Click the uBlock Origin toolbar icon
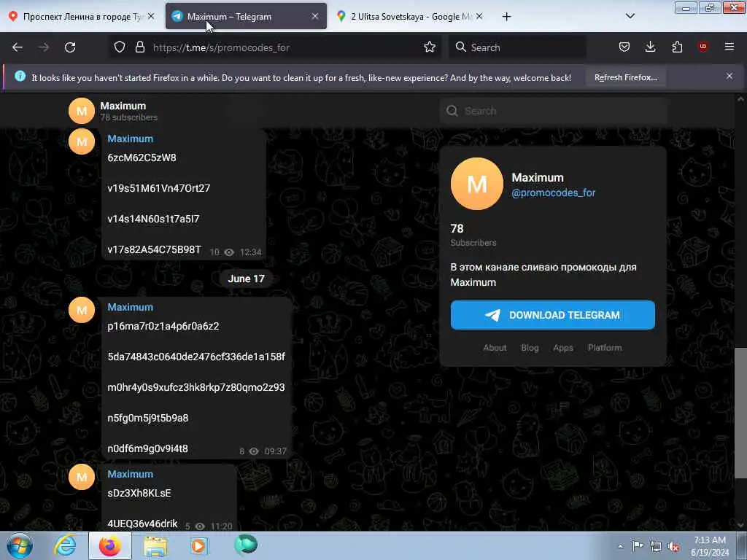This screenshot has width=747, height=560. pos(703,47)
